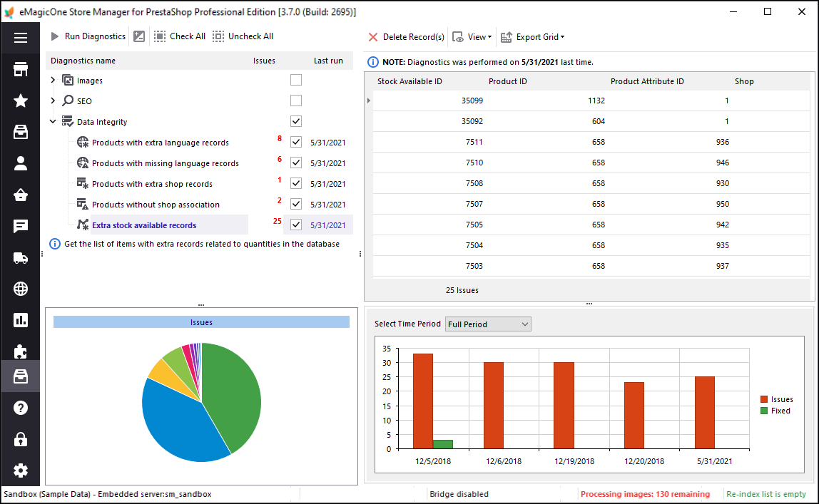This screenshot has height=504, width=819.
Task: Click icon for Products with missing language records
Action: 83,163
